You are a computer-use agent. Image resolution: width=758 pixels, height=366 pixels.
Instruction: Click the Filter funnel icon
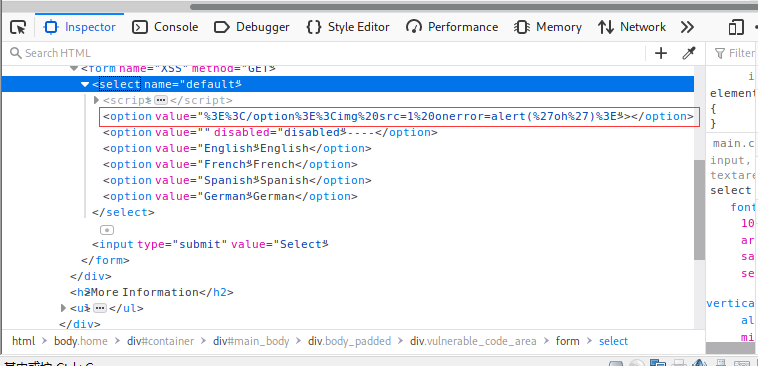click(x=720, y=53)
